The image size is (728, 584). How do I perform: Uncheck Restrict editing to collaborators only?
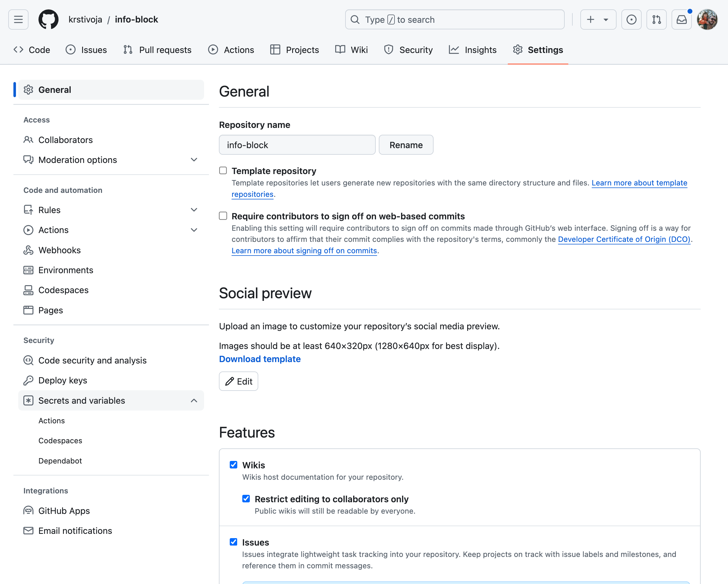[x=246, y=499]
